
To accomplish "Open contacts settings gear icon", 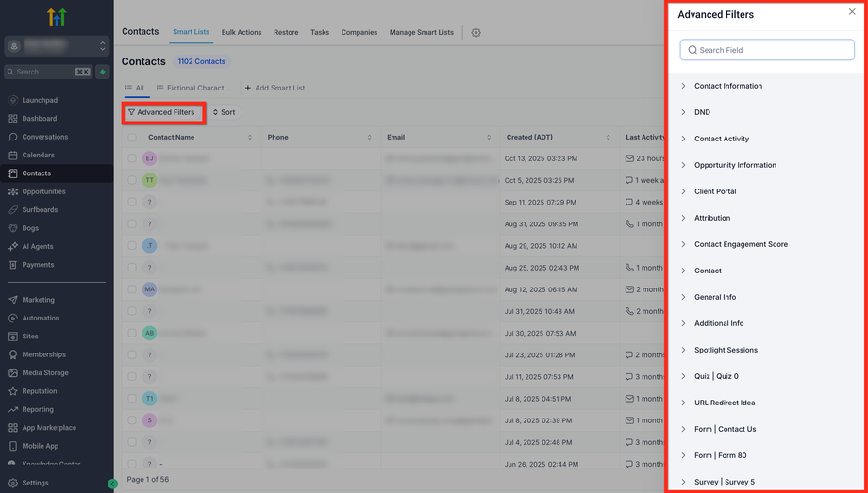I will pos(476,33).
